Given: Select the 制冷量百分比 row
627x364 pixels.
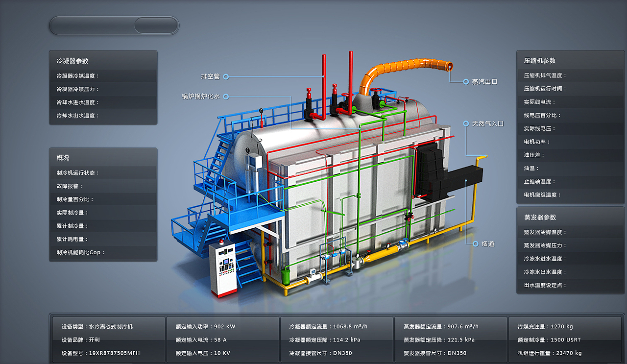Looking at the screenshot, I should pos(103,199).
